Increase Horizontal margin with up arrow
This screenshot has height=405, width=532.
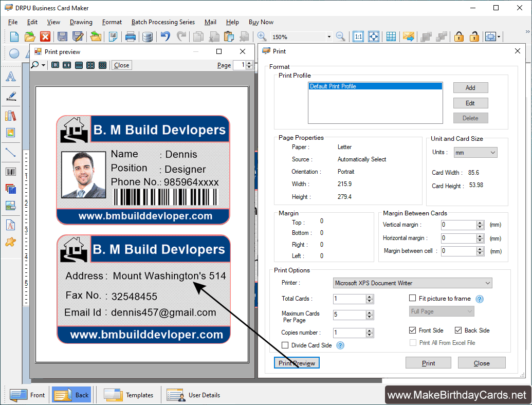pos(480,236)
